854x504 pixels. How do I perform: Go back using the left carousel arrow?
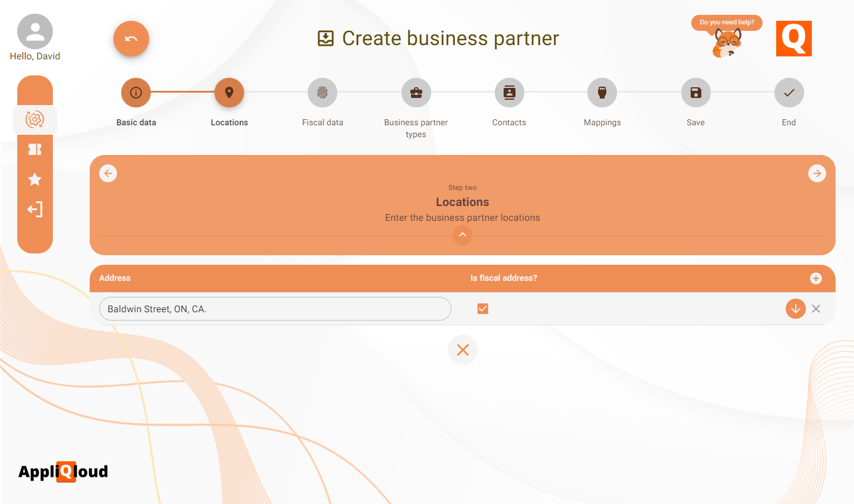pos(108,173)
